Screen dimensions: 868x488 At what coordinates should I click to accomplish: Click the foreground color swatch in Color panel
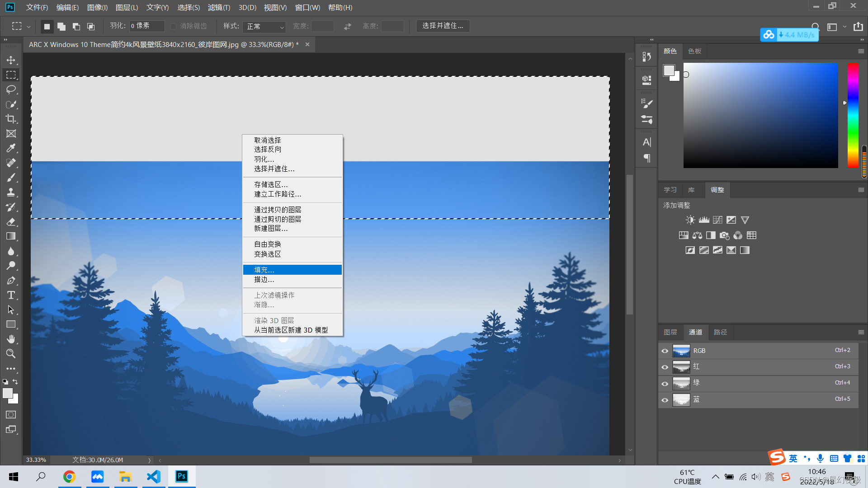pos(669,70)
